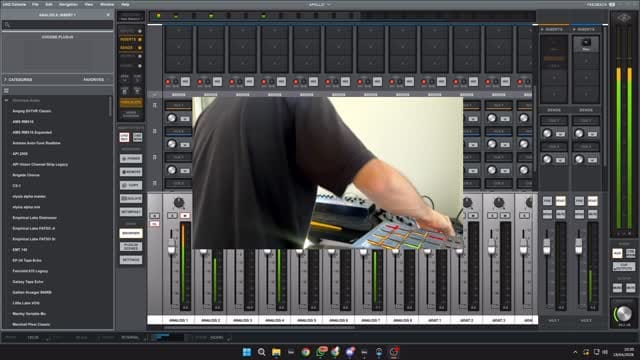Open Google Chrome from the taskbar

[x=306, y=352]
